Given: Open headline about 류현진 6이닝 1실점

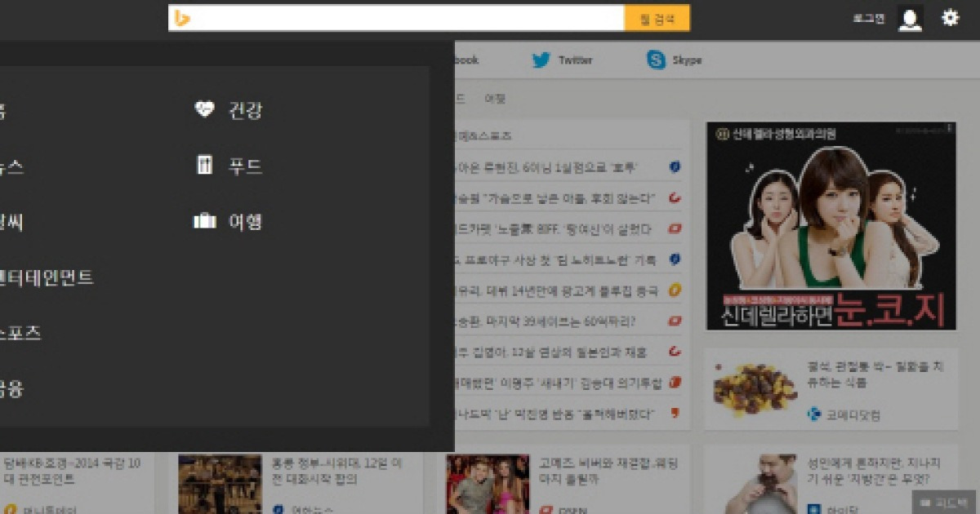Looking at the screenshot, I should pos(547,167).
